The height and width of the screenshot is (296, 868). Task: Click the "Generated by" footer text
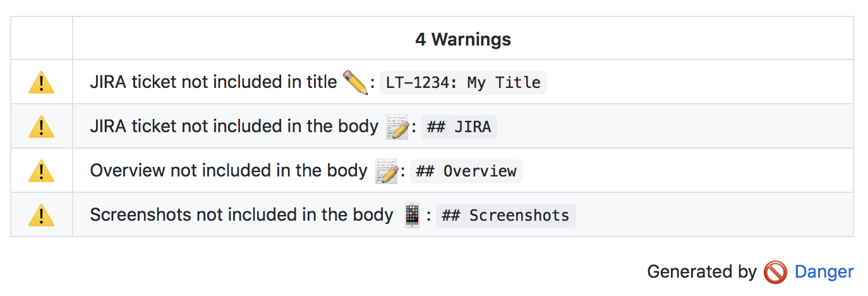click(x=701, y=272)
